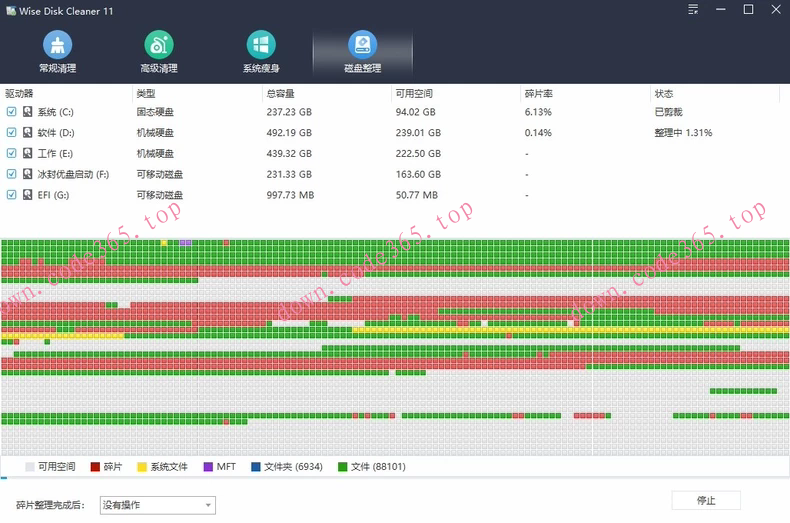Click the 222.50 GB free space cell
The height and width of the screenshot is (523, 790).
pyautogui.click(x=418, y=153)
